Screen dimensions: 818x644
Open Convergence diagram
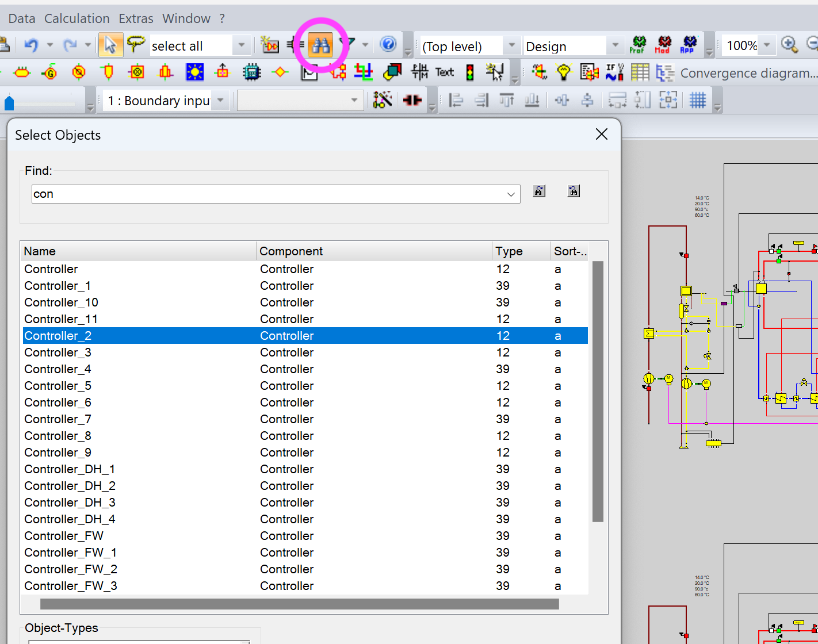[x=748, y=73]
